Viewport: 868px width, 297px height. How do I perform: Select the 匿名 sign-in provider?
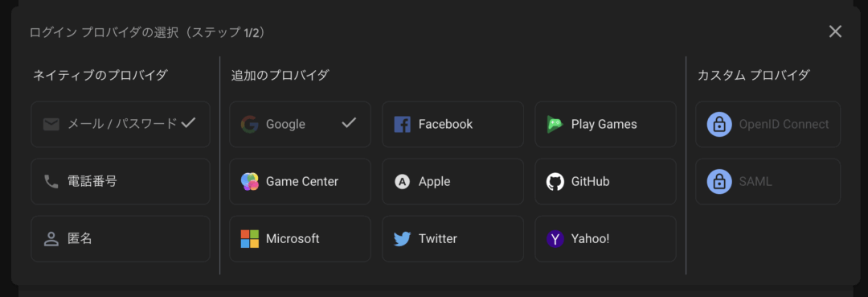[x=121, y=239]
